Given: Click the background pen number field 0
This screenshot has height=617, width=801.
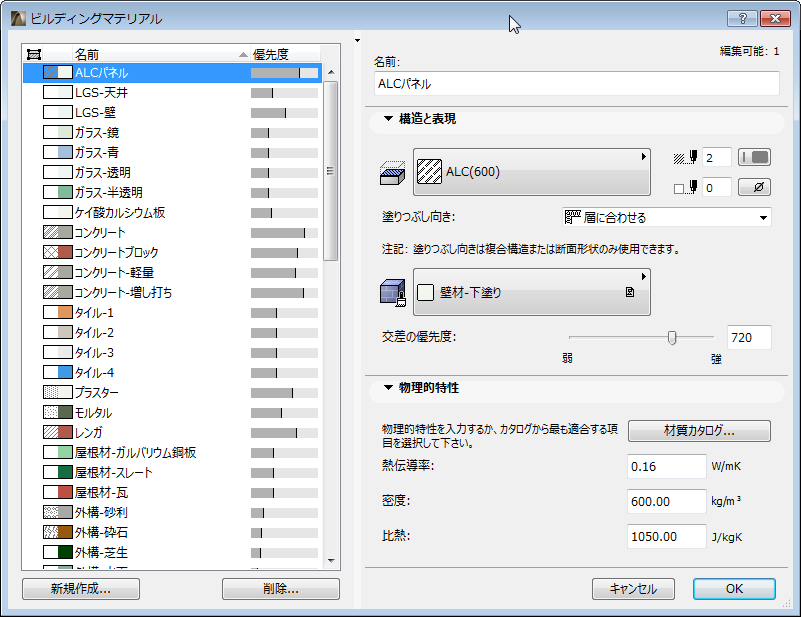Looking at the screenshot, I should coord(717,187).
